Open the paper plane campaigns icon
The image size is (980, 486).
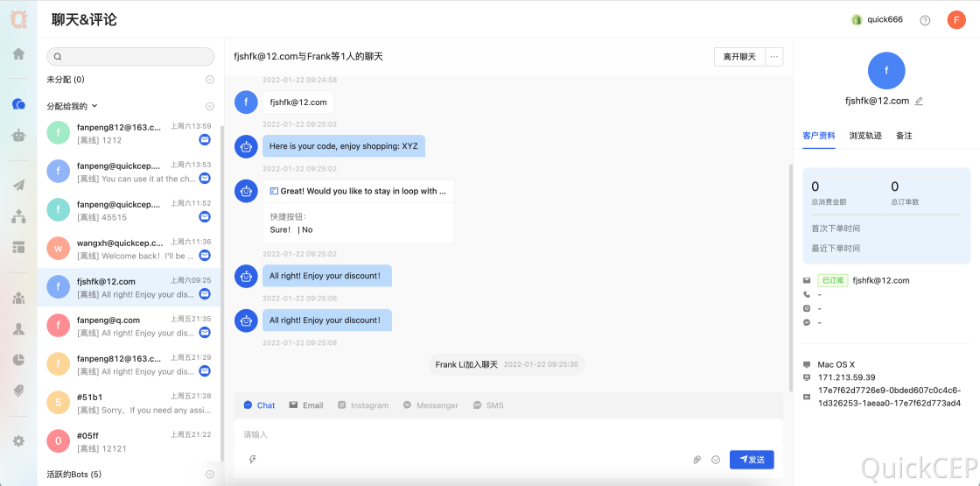pos(18,185)
